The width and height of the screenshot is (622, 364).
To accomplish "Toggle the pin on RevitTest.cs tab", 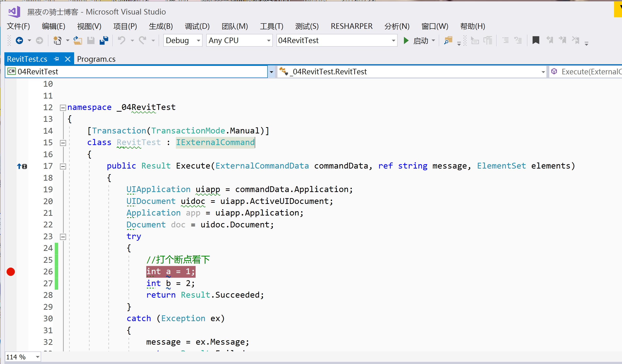I will (56, 59).
